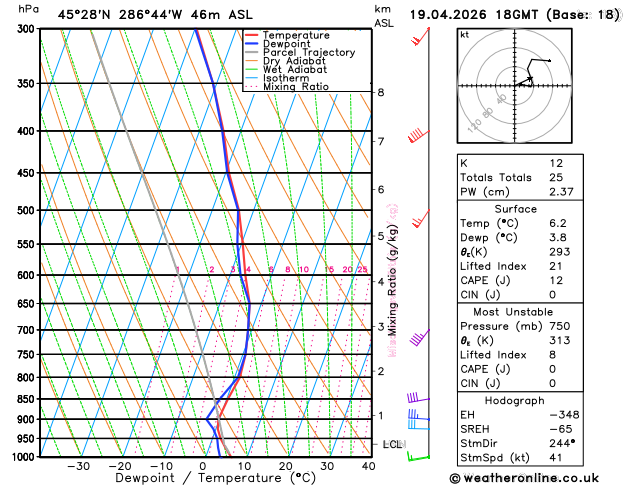This screenshot has width=629, height=486.
Task: Click the 0 temperature axis label
Action: (203, 466)
